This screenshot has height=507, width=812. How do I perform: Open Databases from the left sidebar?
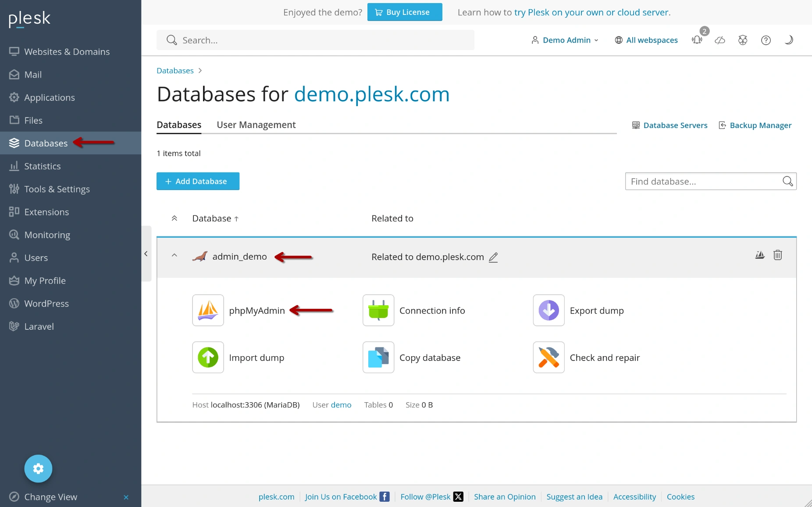(x=46, y=143)
